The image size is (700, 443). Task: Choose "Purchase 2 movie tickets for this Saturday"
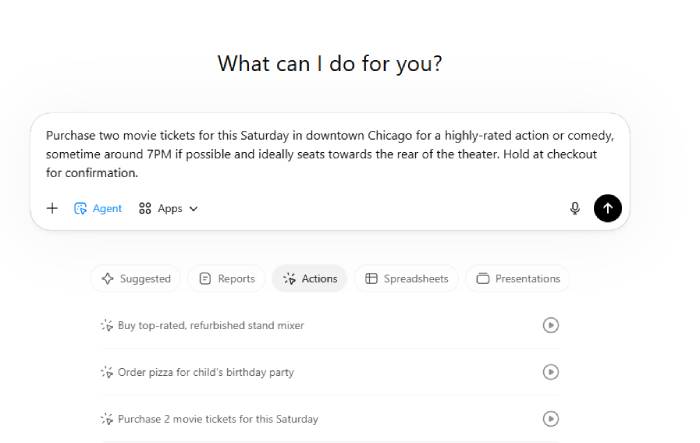tap(218, 419)
